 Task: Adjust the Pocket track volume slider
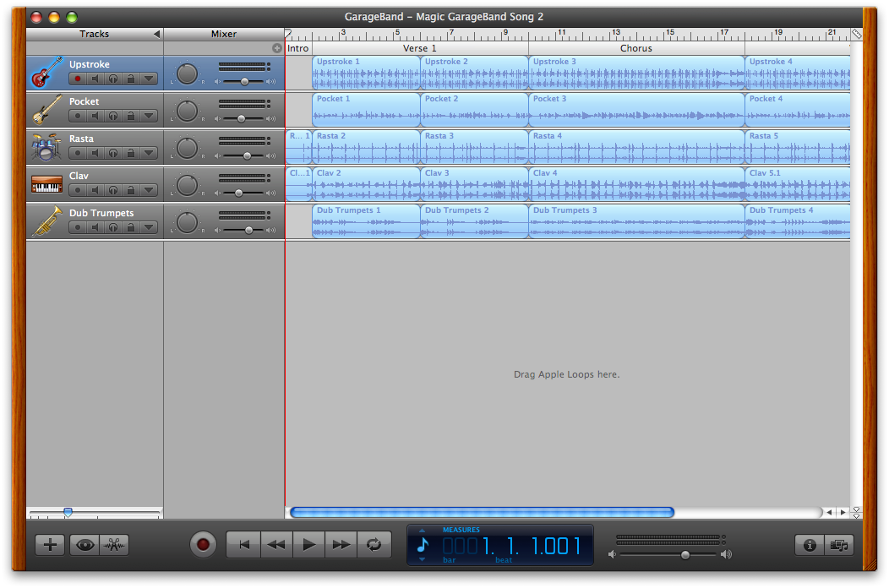pos(242,118)
